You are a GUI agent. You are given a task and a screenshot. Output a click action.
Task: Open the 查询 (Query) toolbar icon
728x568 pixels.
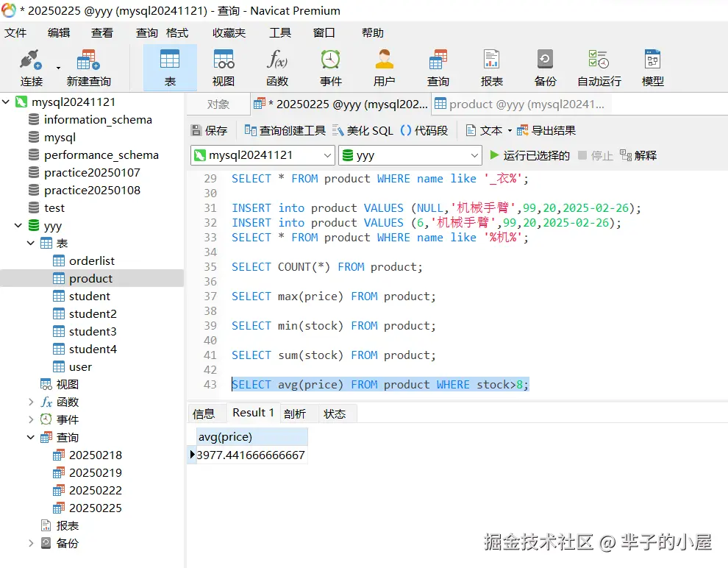(x=438, y=68)
